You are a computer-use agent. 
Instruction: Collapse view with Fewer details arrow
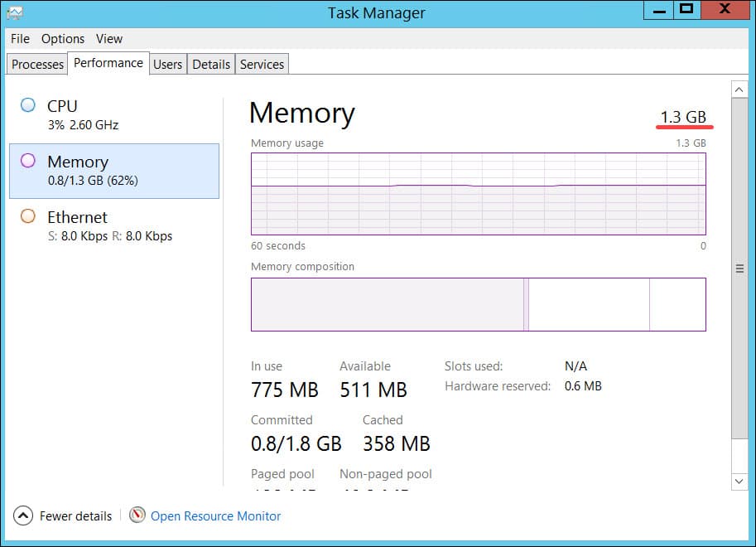[x=23, y=516]
